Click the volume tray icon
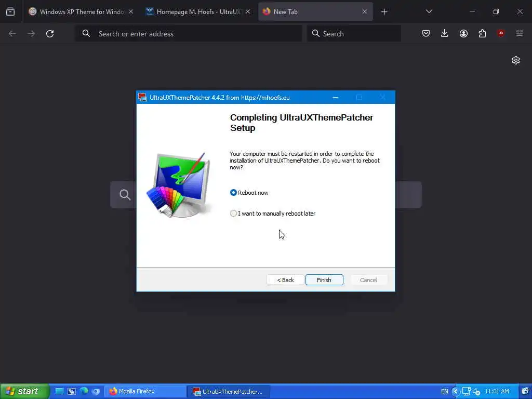 point(476,392)
